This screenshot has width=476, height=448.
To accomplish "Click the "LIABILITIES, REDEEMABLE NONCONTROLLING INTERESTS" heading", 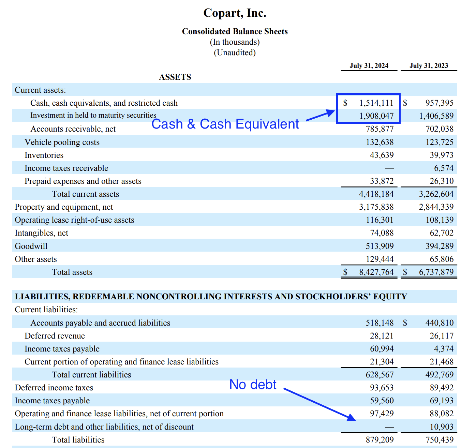I will 211,297.
